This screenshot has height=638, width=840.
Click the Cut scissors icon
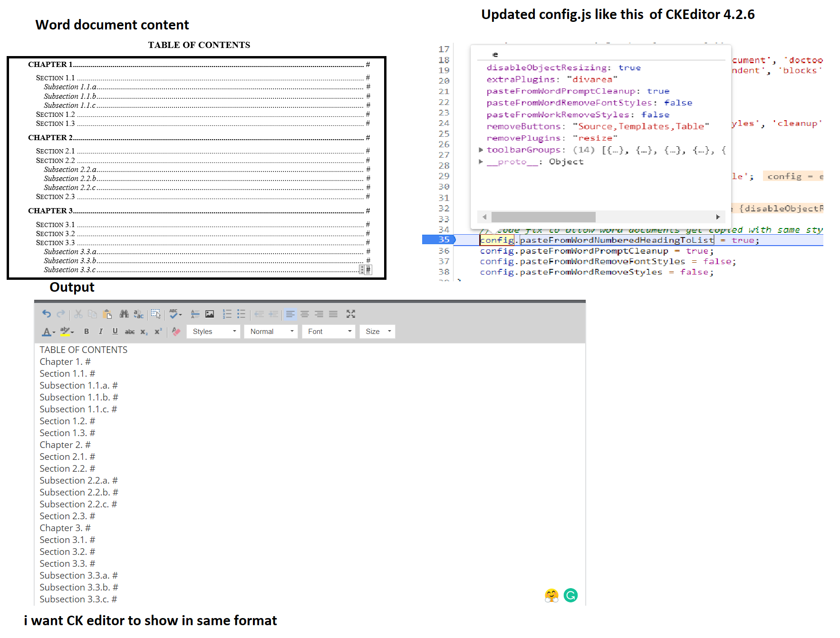78,314
